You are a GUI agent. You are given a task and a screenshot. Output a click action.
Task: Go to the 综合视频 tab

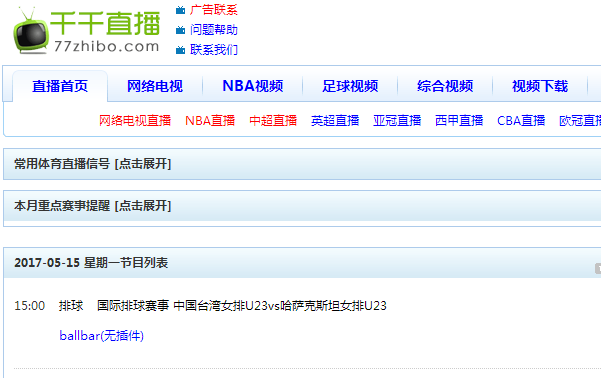tap(445, 86)
